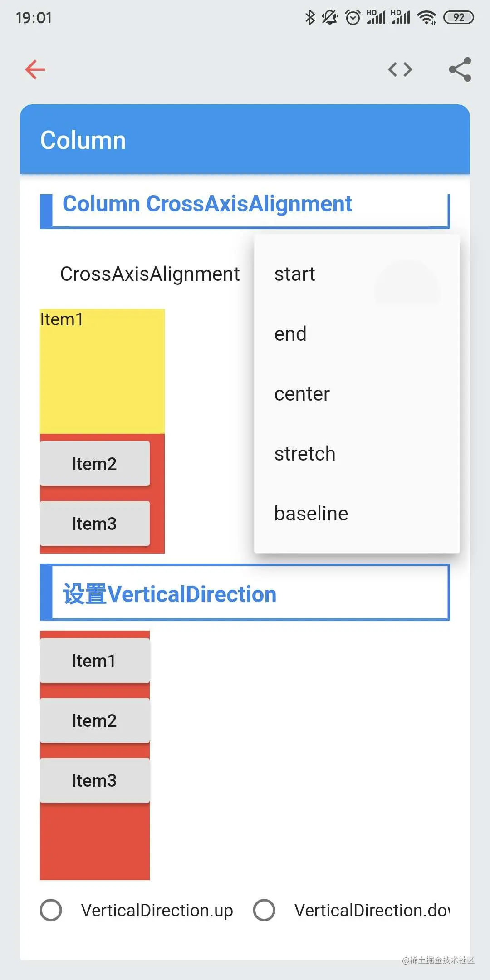Tap the Wi-Fi status icon
The image size is (490, 980).
pos(426,18)
